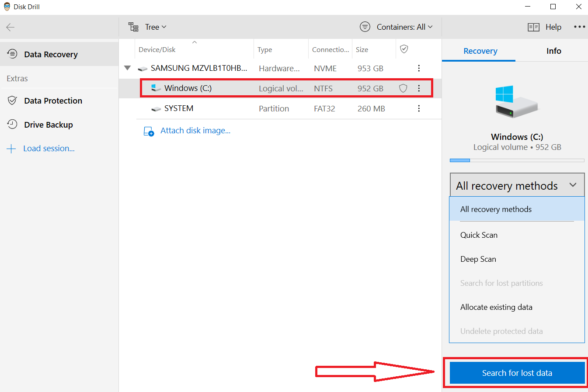
Task: Click the NTFS cell of Windows (C:)
Action: [x=323, y=88]
